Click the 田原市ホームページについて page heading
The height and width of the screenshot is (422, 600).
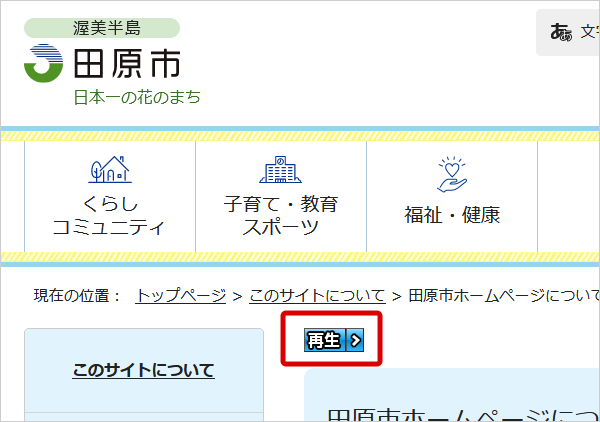click(463, 415)
